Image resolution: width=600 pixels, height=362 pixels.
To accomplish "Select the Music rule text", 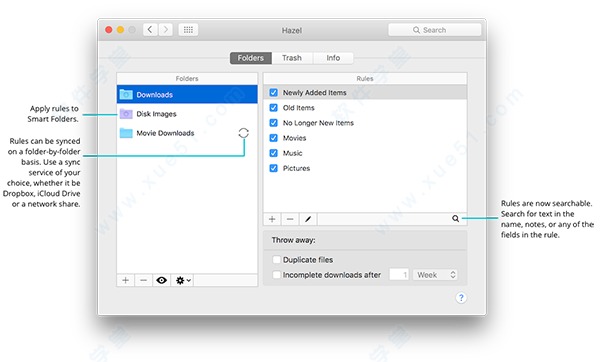I will click(292, 153).
